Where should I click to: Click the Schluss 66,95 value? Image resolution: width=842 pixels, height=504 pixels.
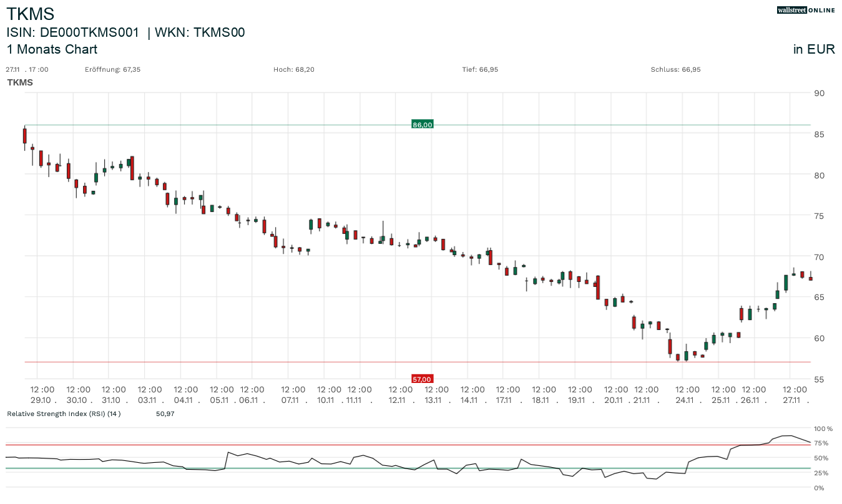tap(675, 69)
